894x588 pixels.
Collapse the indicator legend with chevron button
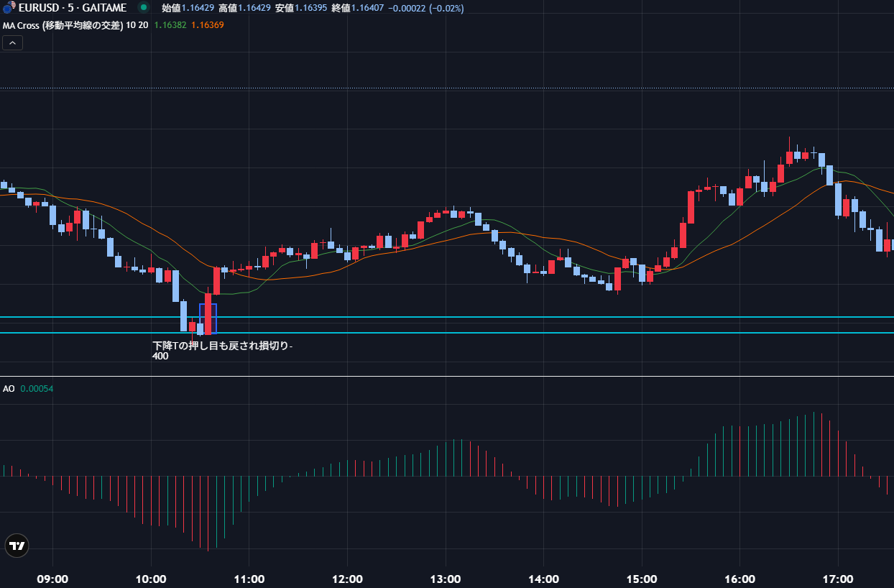click(12, 42)
